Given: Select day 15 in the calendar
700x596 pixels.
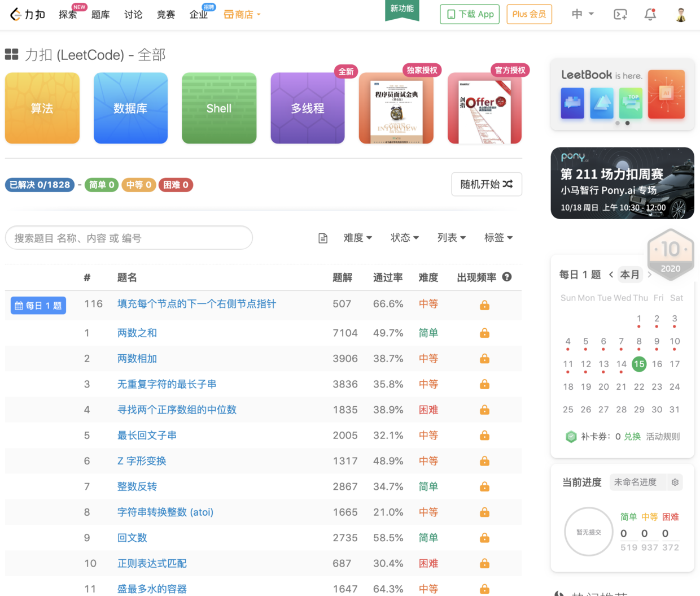Looking at the screenshot, I should tap(639, 364).
